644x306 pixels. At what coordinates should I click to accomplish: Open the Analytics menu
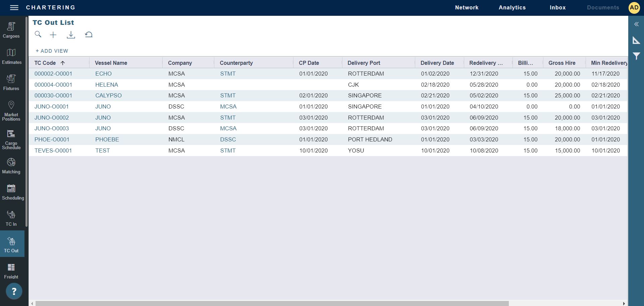pyautogui.click(x=512, y=7)
